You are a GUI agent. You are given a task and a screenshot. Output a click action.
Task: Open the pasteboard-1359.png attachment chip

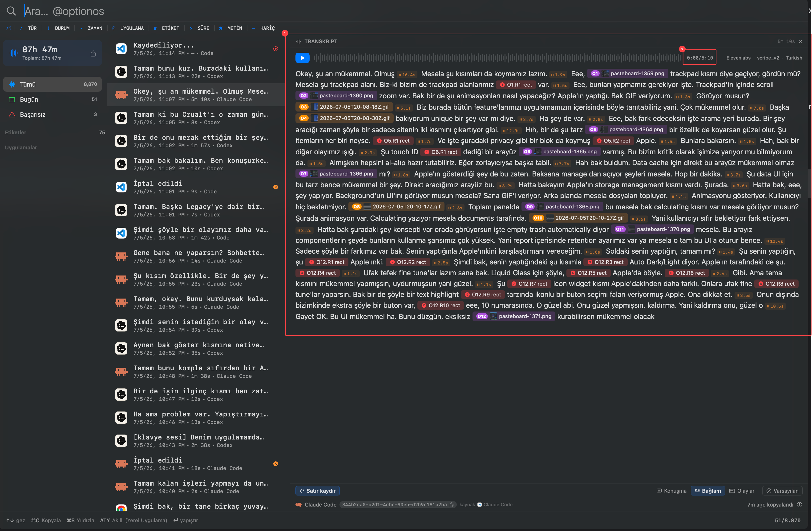tap(629, 73)
